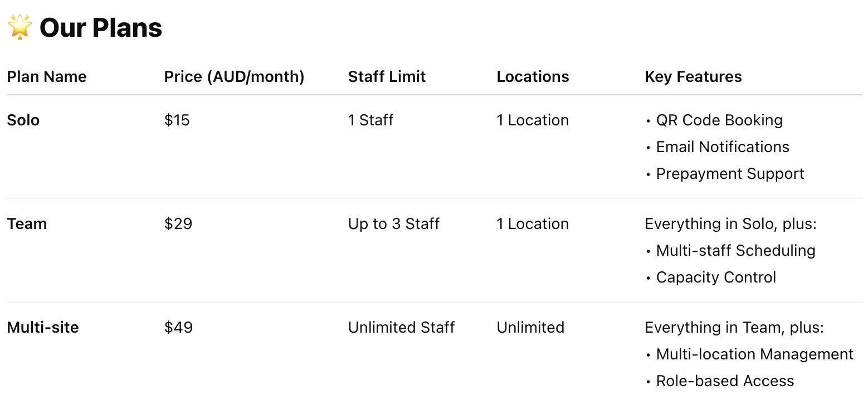Click the Key Features column header
The height and width of the screenshot is (409, 868).
tap(693, 77)
